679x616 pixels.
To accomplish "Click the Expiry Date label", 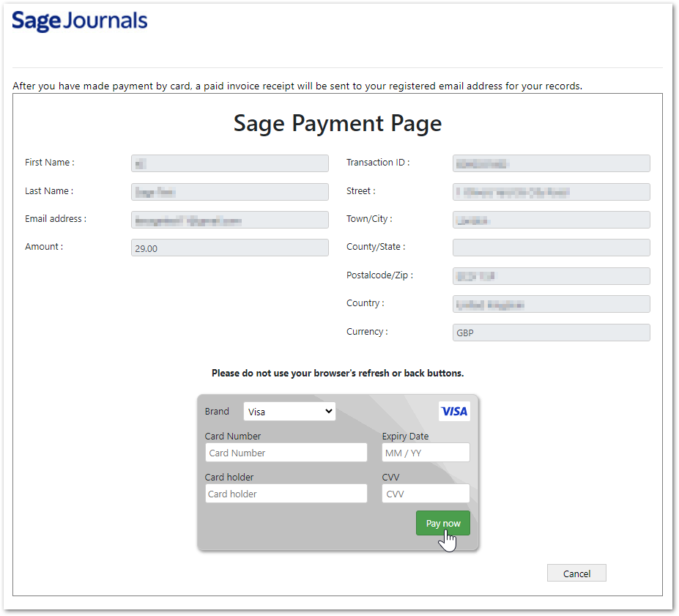I will [x=405, y=436].
